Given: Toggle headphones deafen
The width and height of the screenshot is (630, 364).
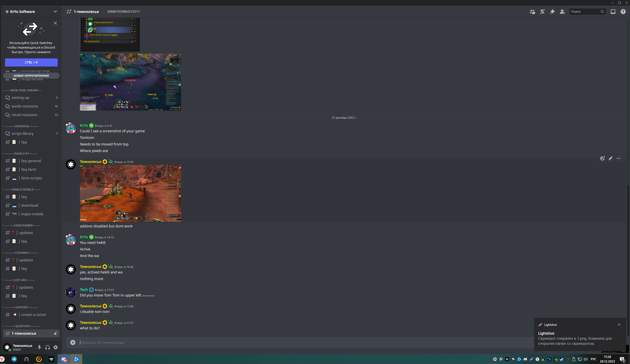Looking at the screenshot, I should pyautogui.click(x=48, y=347).
